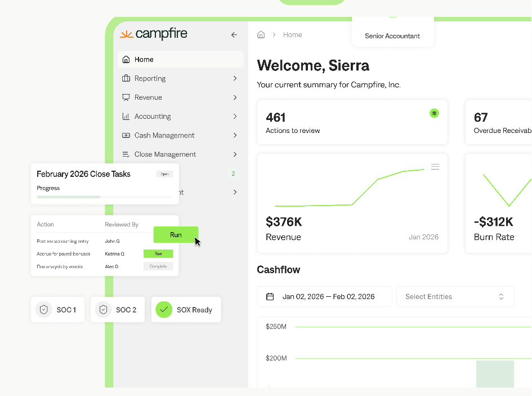Open the Revenue chart hamburger menu
The width and height of the screenshot is (532, 396).
(x=435, y=167)
